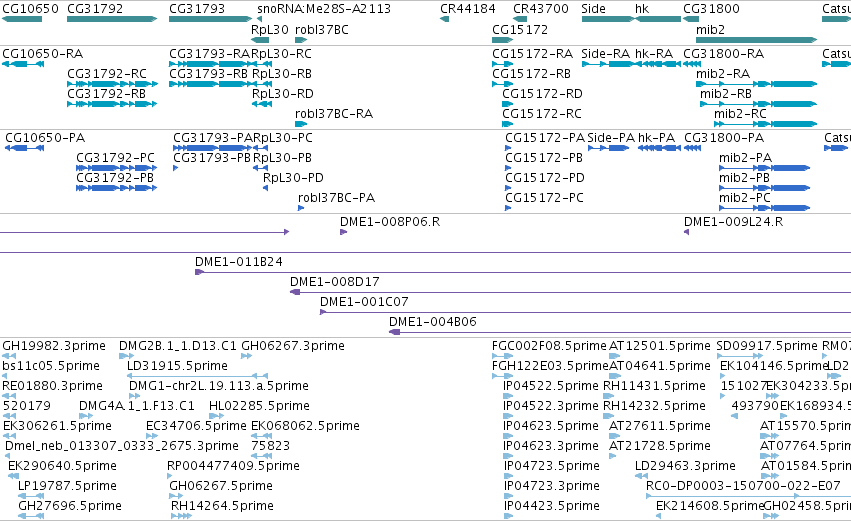The height and width of the screenshot is (521, 851).
Task: Click protein CG31793-PB
Action: click(x=212, y=158)
